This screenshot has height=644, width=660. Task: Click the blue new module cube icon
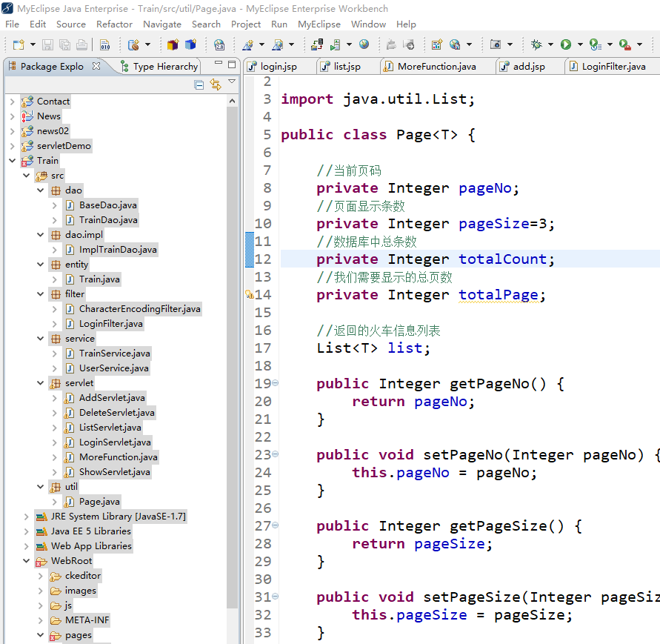(190, 44)
